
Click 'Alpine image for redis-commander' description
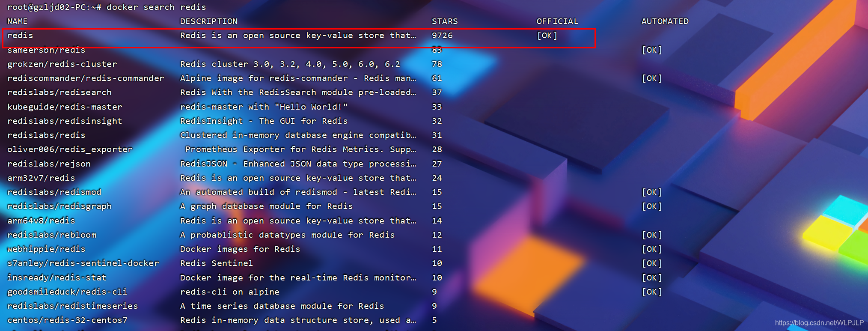tap(298, 78)
